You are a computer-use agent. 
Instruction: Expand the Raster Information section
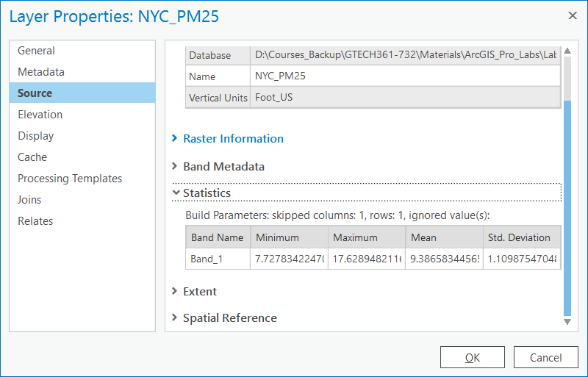(232, 139)
